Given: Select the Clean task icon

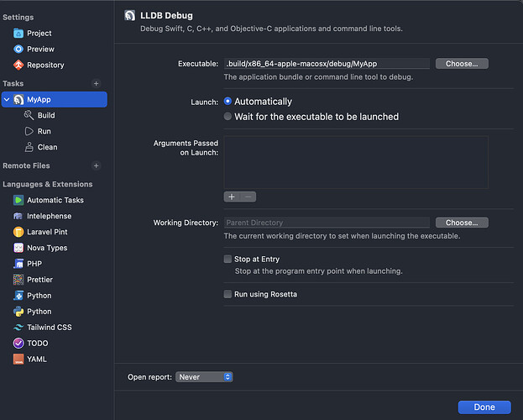Looking at the screenshot, I should 29,147.
